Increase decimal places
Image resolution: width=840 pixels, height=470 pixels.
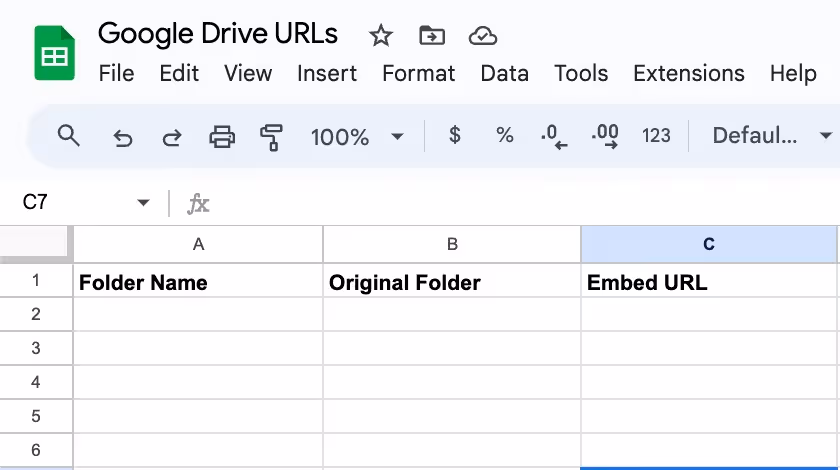605,137
